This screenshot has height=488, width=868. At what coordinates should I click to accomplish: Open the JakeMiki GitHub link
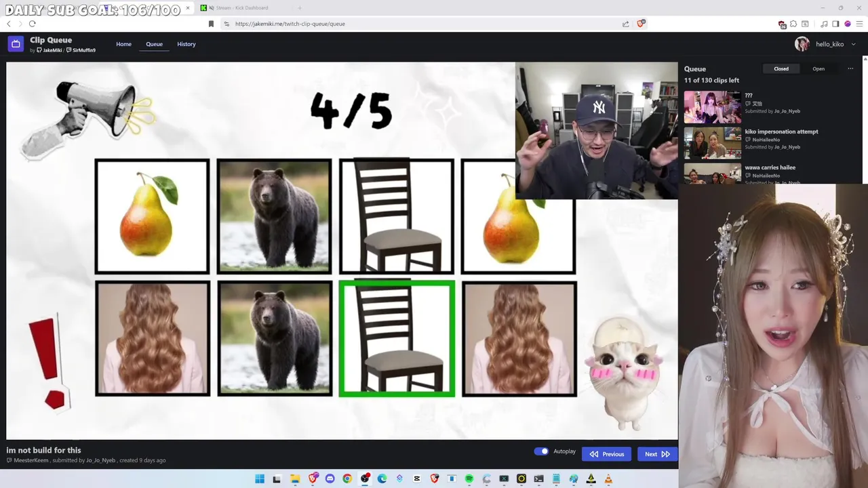(50, 50)
